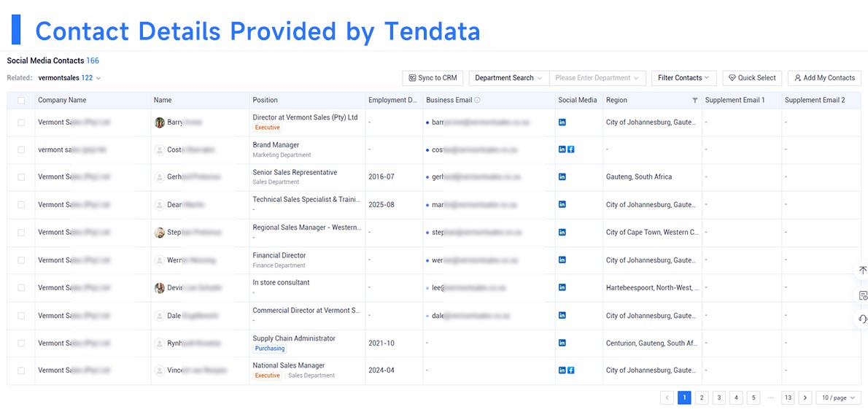Click the In store consultant's avatar photo
The width and height of the screenshot is (868, 412).
tap(160, 288)
